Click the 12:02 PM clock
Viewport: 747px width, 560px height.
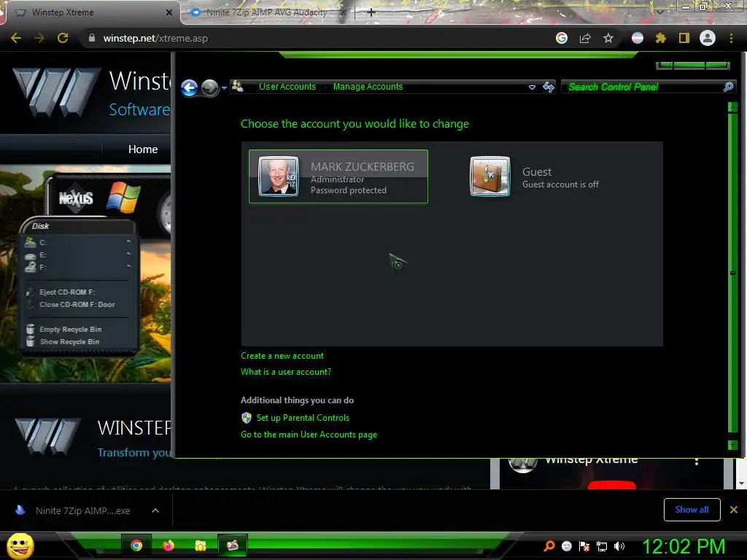pyautogui.click(x=684, y=546)
